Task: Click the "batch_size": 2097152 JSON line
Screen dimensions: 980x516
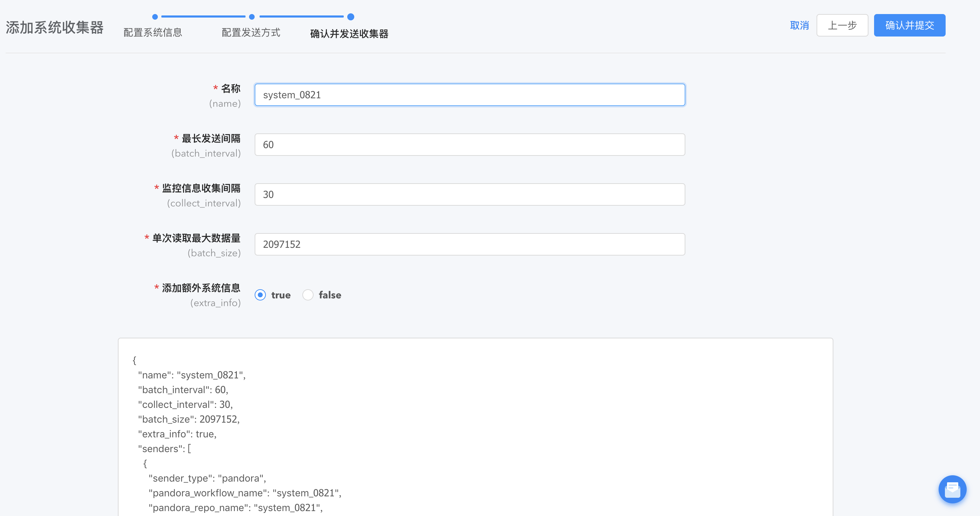Action: pyautogui.click(x=189, y=419)
